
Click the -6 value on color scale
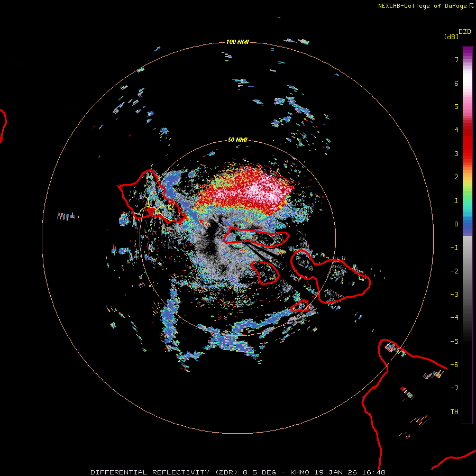point(454,365)
